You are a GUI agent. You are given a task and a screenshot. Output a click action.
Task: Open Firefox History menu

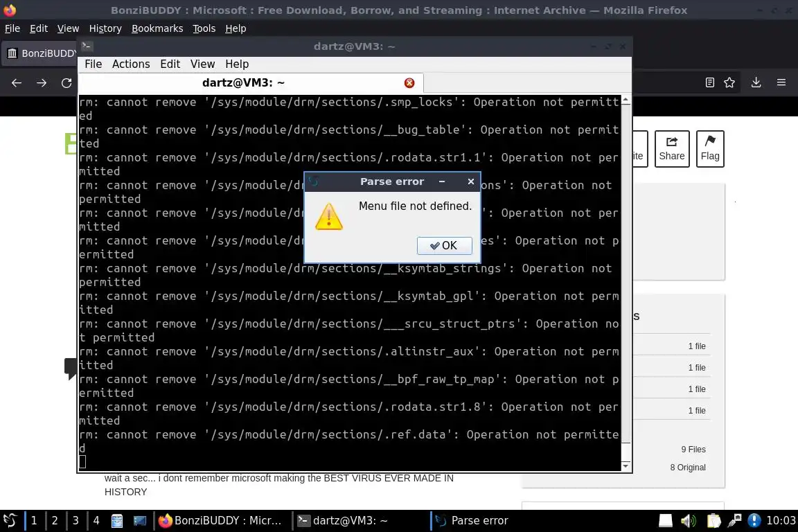coord(105,28)
